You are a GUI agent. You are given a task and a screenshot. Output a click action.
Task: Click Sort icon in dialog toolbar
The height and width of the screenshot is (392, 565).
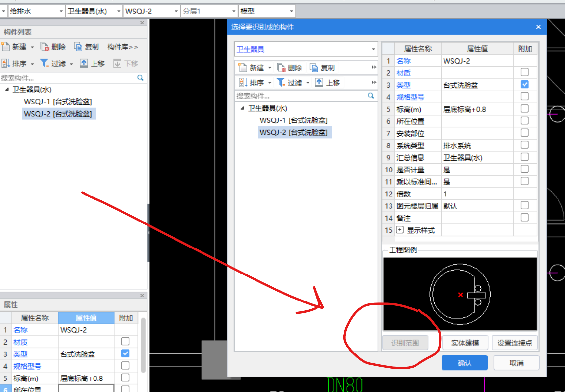(243, 82)
